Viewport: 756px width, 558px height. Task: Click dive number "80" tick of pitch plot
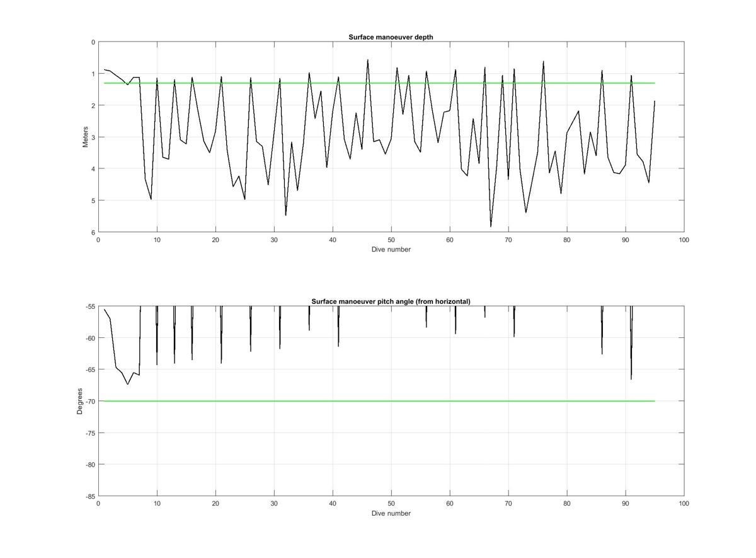[x=567, y=504]
